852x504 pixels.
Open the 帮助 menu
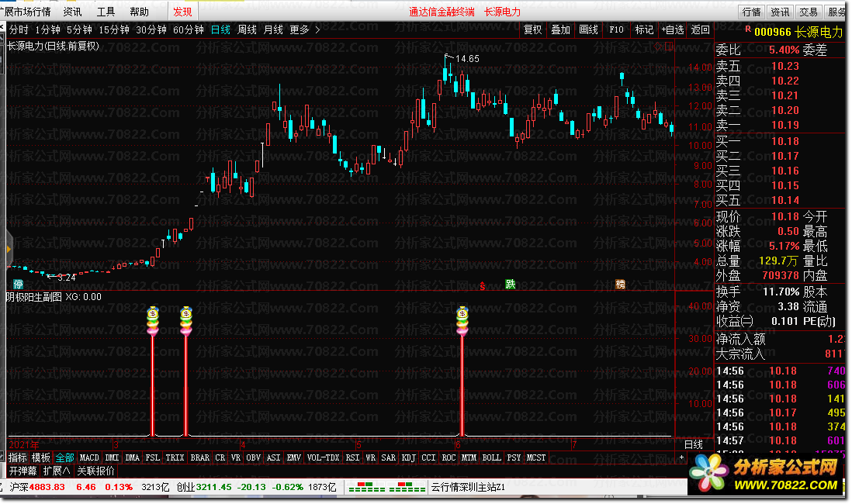coord(139,12)
